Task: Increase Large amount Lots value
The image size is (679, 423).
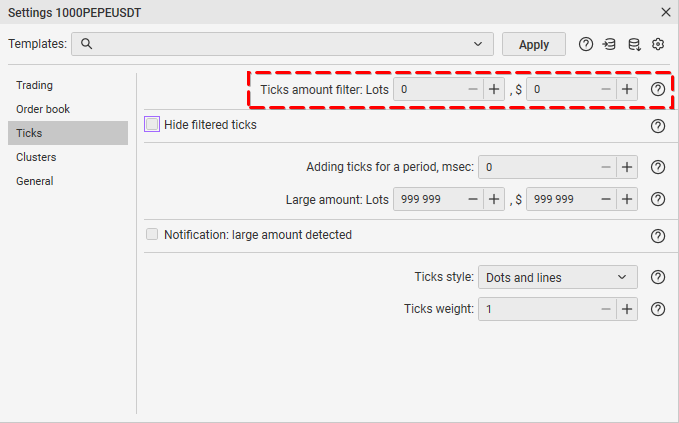Action: [x=494, y=199]
